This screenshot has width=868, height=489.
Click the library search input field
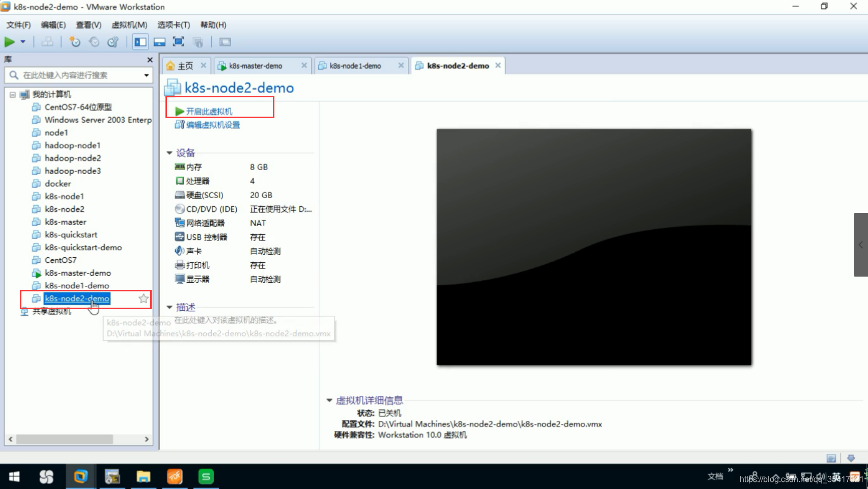point(79,75)
